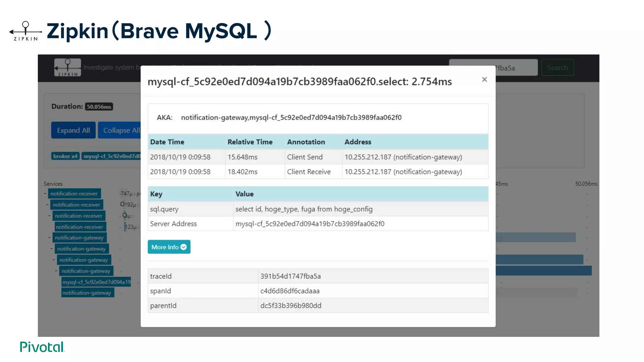Click relative time 18.402ms cell
Viewport: 644px width, 362px height.
point(255,172)
